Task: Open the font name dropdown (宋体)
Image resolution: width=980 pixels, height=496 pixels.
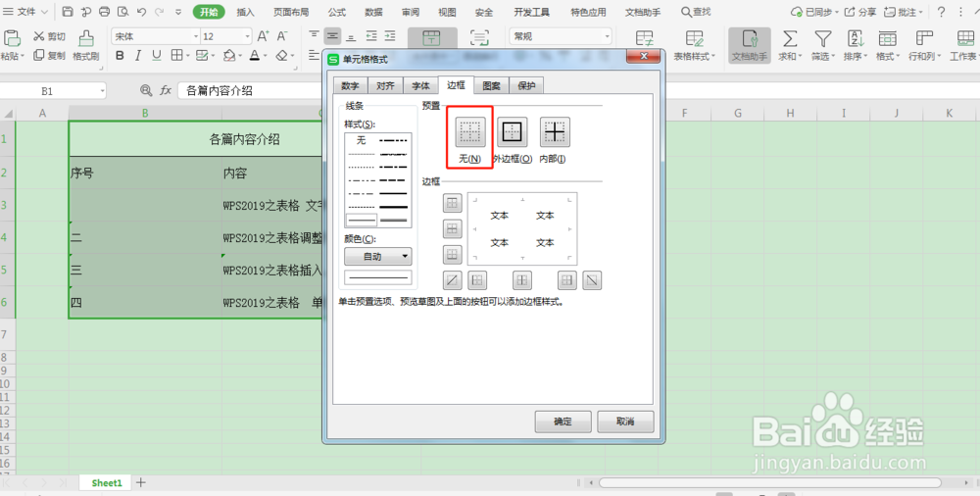Action: [x=196, y=37]
